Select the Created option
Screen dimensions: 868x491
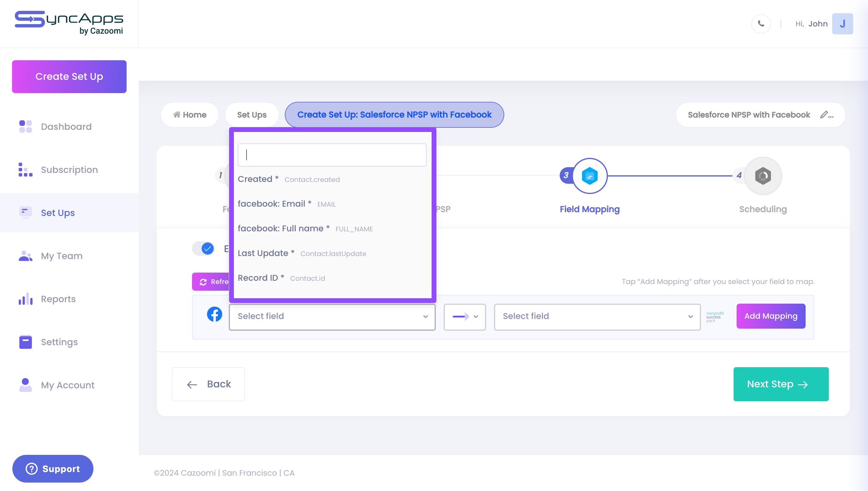point(332,179)
